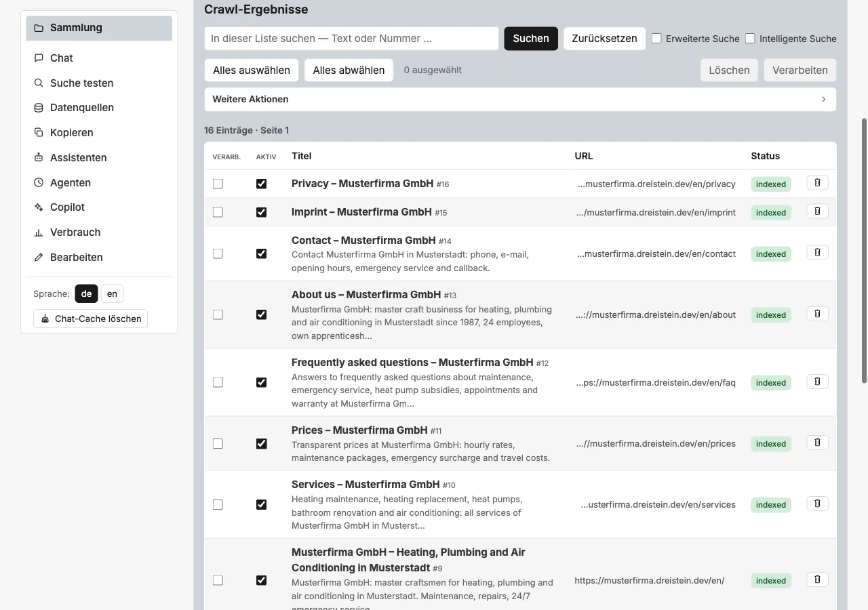Click Alles auswählen
This screenshot has width=868, height=610.
click(252, 70)
